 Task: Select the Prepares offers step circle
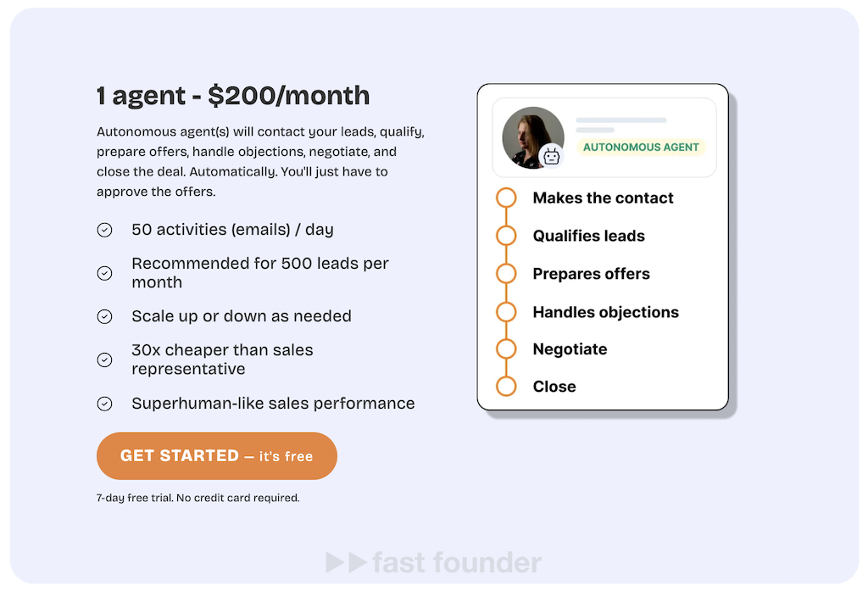pyautogui.click(x=506, y=274)
